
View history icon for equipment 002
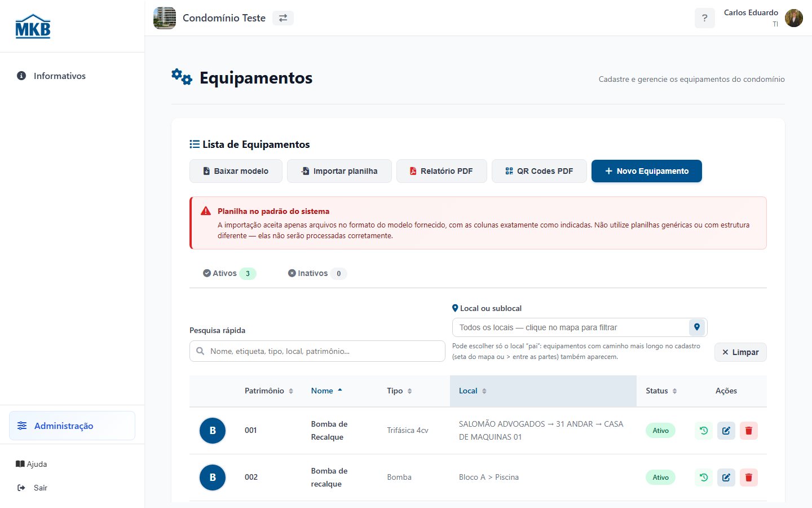coord(704,478)
